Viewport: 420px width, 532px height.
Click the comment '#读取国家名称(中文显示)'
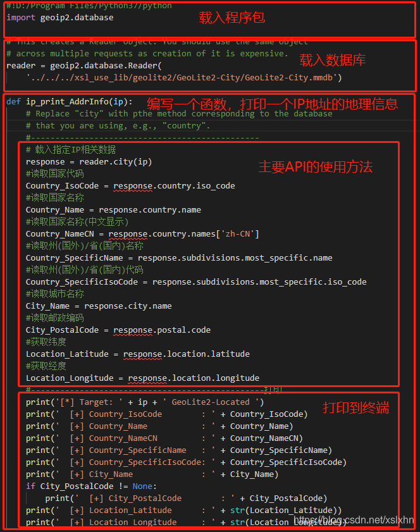tap(77, 222)
